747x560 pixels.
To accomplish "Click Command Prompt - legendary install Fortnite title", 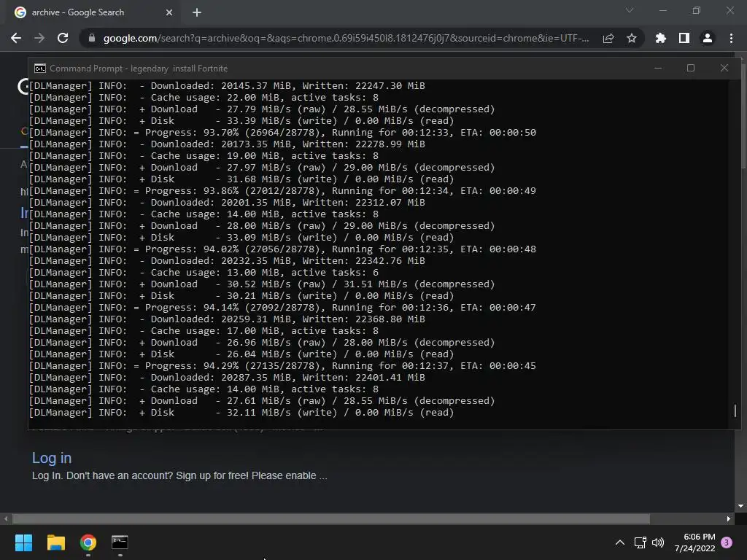I will coord(139,69).
